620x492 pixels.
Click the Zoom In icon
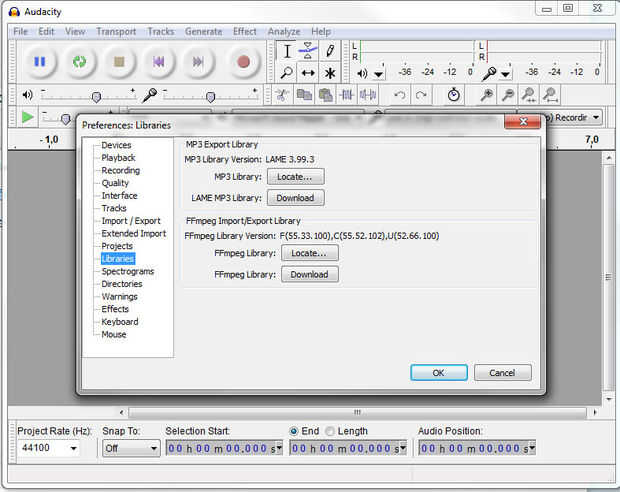click(486, 95)
